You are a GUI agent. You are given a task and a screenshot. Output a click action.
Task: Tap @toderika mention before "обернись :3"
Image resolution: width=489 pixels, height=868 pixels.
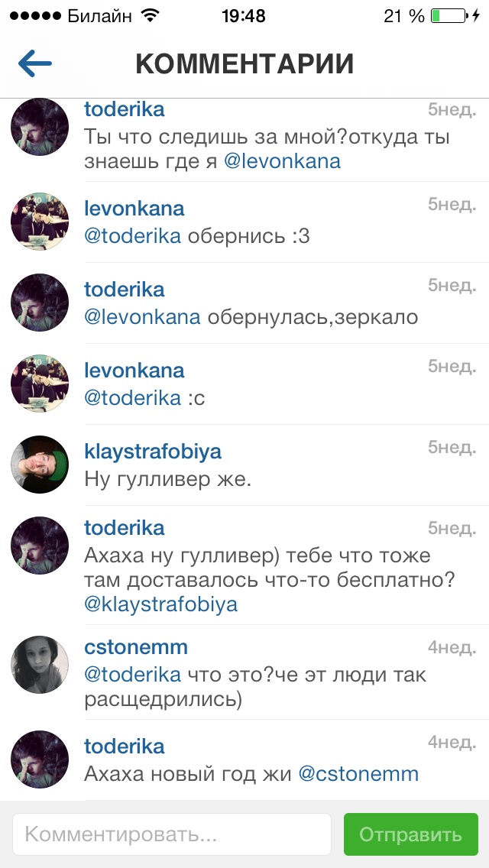tap(132, 236)
